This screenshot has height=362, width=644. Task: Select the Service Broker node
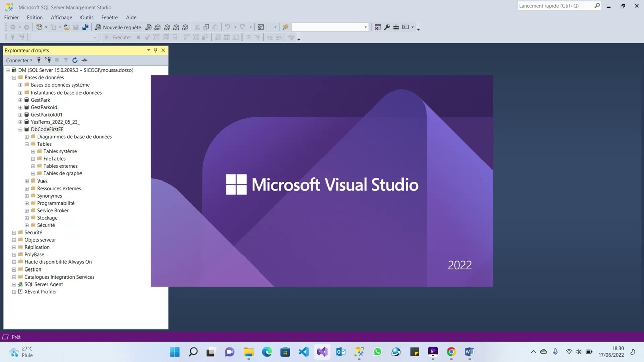[53, 211]
